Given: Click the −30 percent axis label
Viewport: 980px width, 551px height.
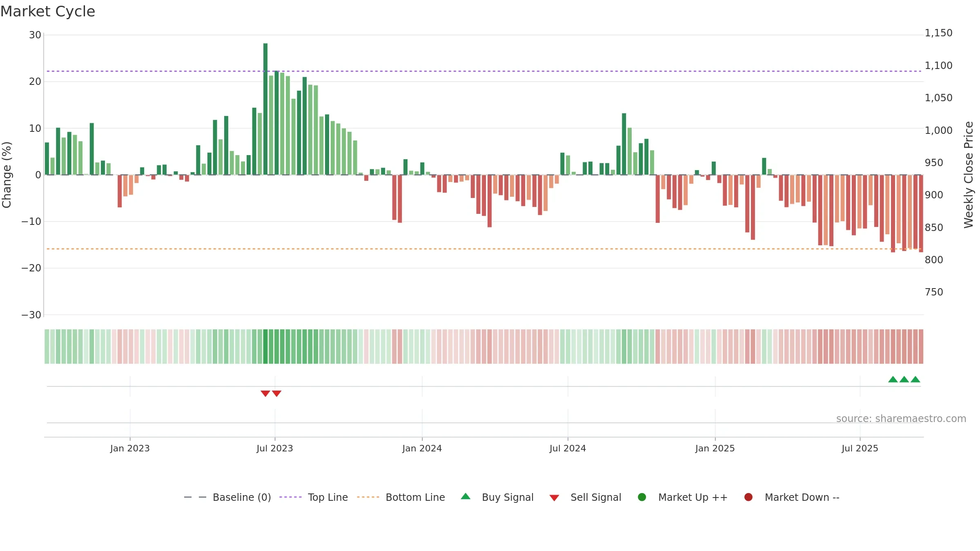Looking at the screenshot, I should (31, 315).
